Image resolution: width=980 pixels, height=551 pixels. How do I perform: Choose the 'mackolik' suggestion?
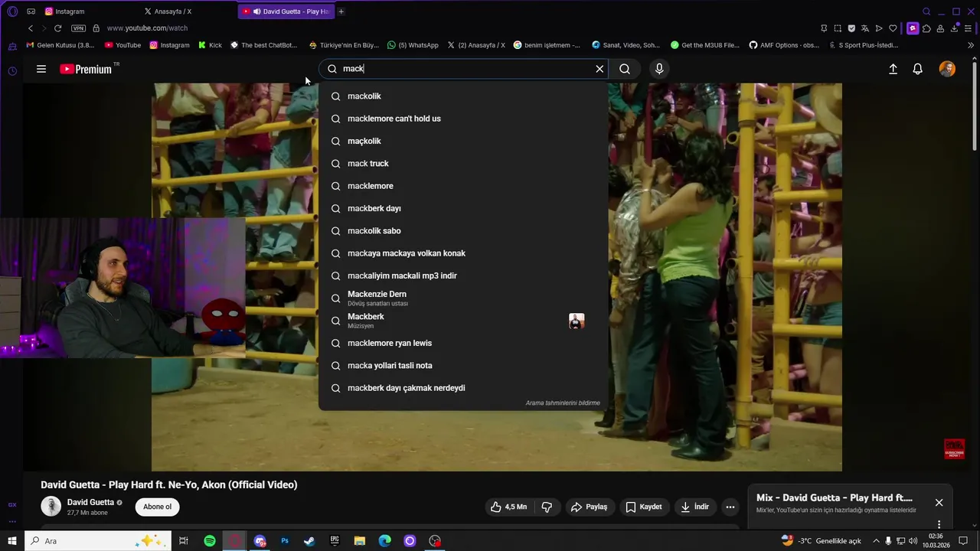point(463,96)
